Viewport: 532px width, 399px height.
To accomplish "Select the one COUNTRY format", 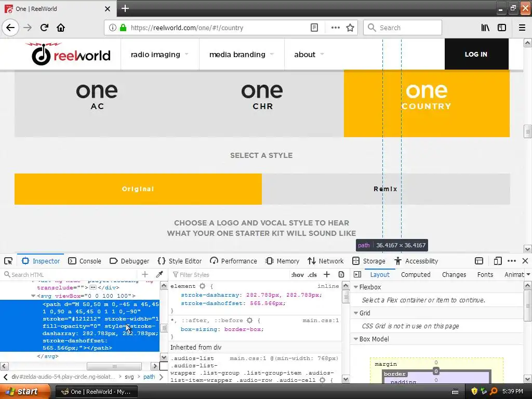I will [x=427, y=103].
